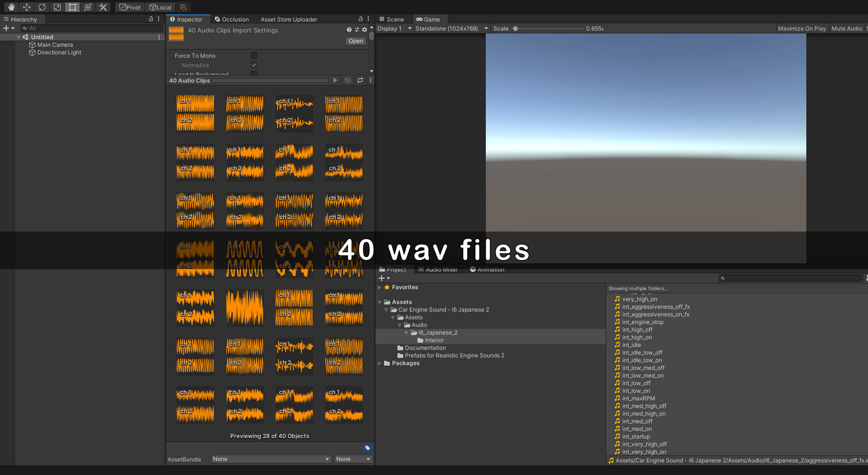Select the Move tool
This screenshot has height=475, width=868.
tap(27, 7)
